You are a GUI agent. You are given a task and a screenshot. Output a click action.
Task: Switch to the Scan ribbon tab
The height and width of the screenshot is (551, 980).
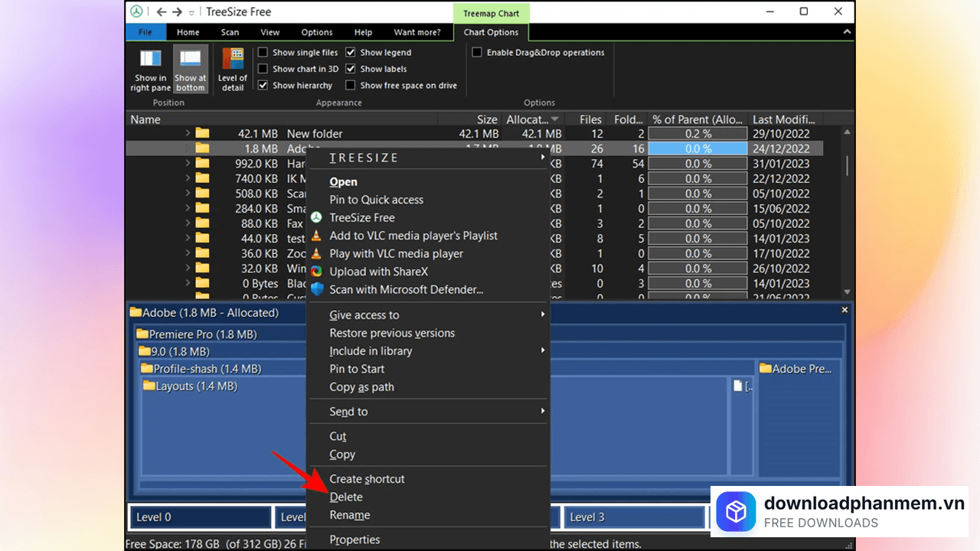(230, 32)
